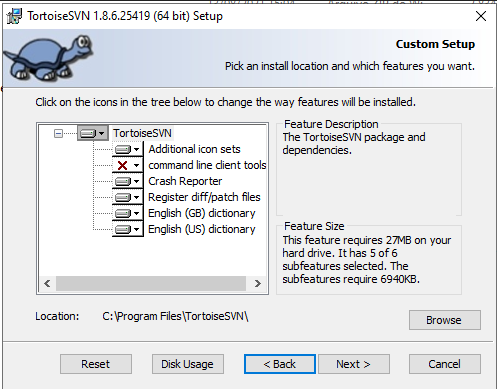Click the Browse button
This screenshot has height=389, width=497.
click(x=445, y=320)
